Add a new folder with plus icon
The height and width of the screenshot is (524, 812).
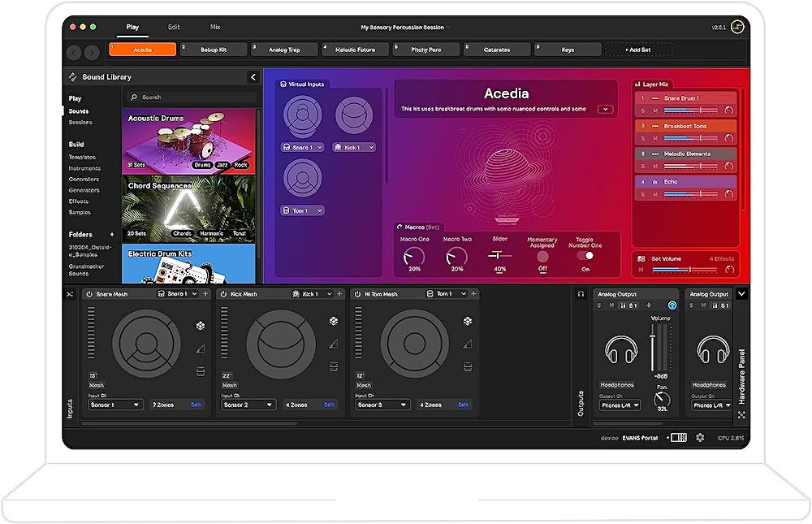tap(112, 235)
